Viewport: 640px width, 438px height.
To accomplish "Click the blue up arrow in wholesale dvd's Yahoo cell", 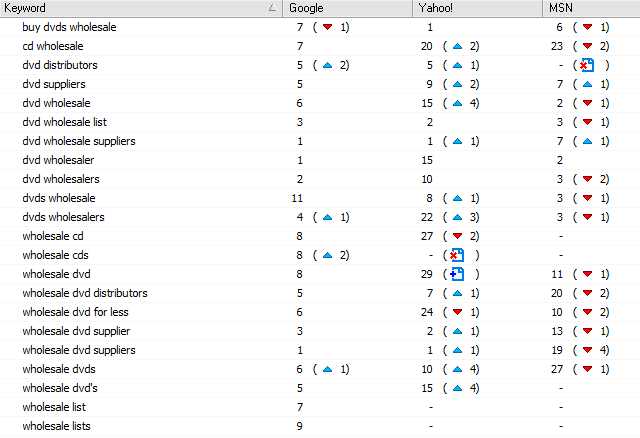I will pos(458,388).
